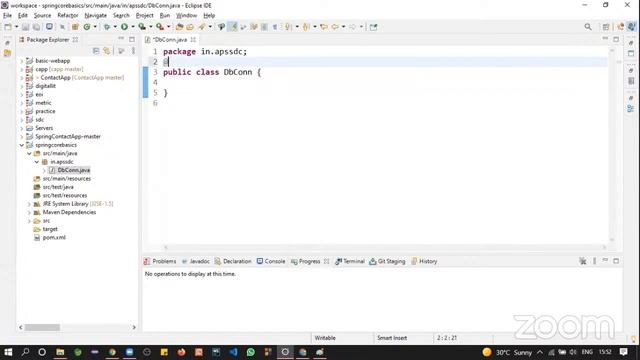Click the green Run button in toolbar
Viewport: 640px width, 360px height.
124,27
